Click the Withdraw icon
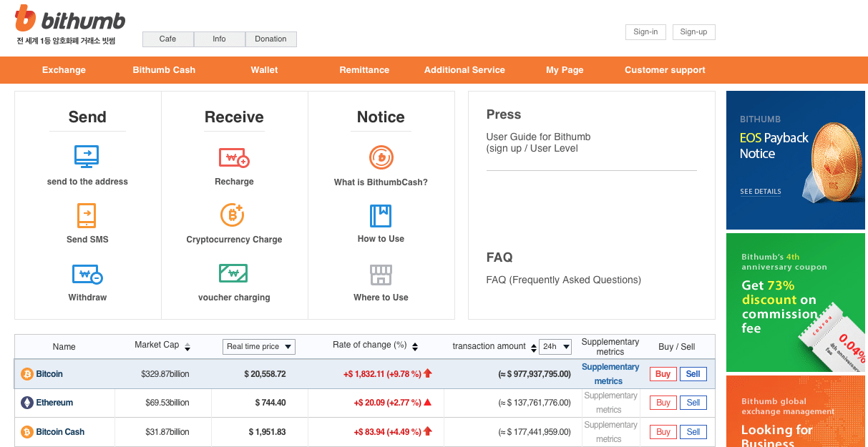This screenshot has width=868, height=447. (87, 274)
